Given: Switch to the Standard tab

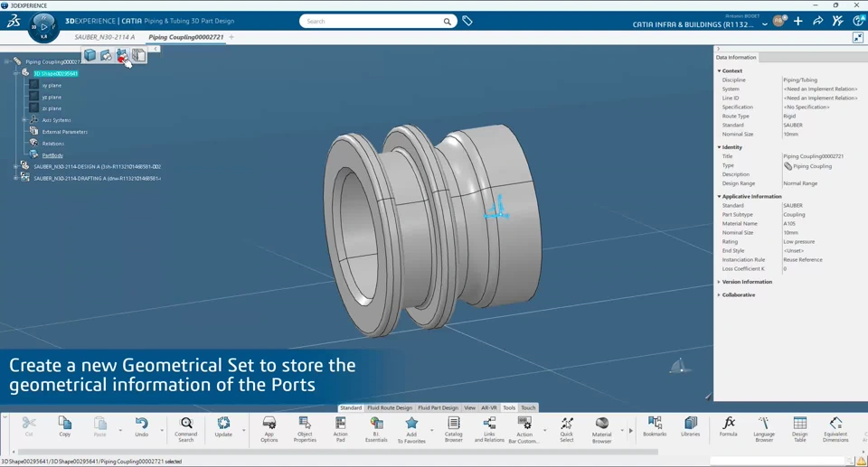Looking at the screenshot, I should pos(351,407).
